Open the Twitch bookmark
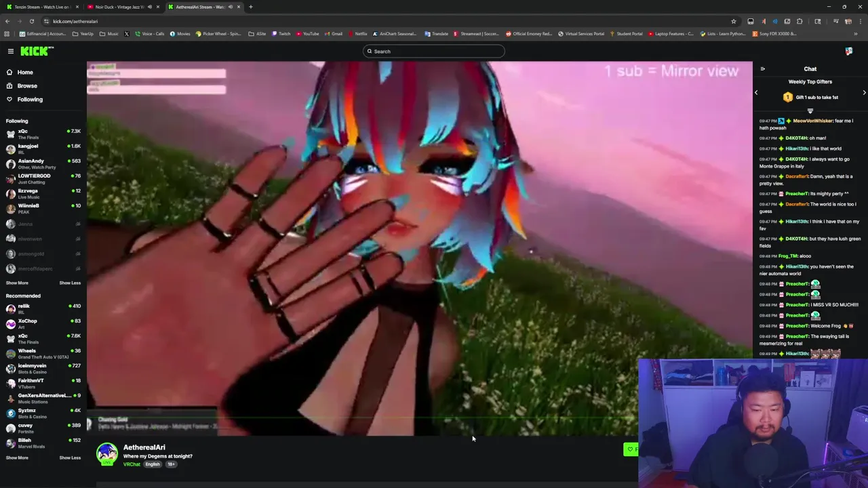This screenshot has width=868, height=488. pyautogui.click(x=281, y=34)
